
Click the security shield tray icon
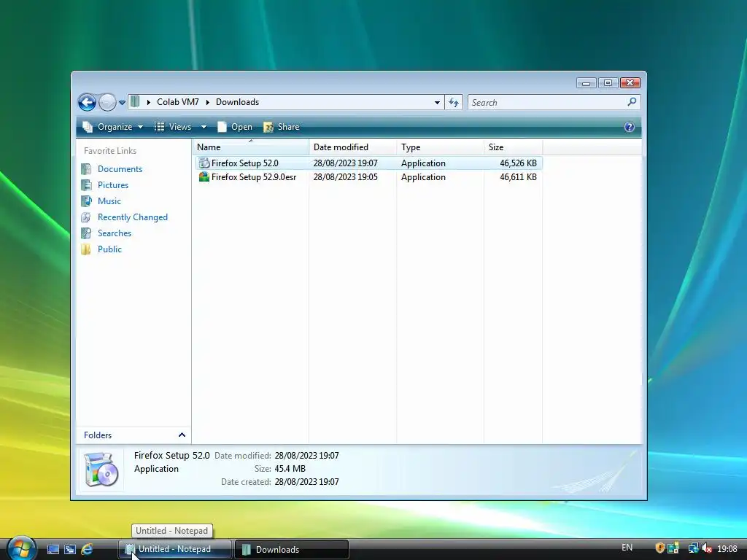pos(659,548)
